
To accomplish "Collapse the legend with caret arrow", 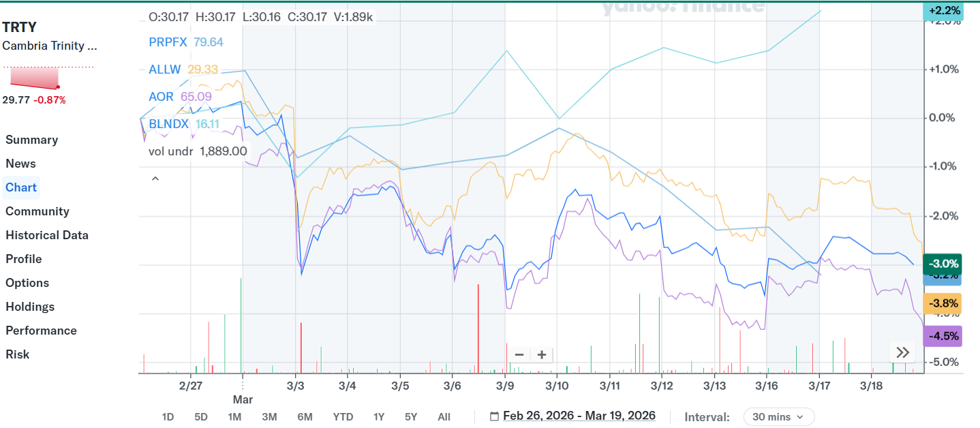I will pyautogui.click(x=155, y=179).
